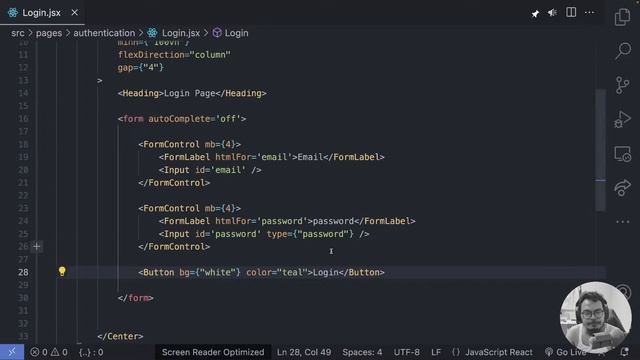The width and height of the screenshot is (640, 360).
Task: Open Run and Debug view
Action: click(622, 119)
